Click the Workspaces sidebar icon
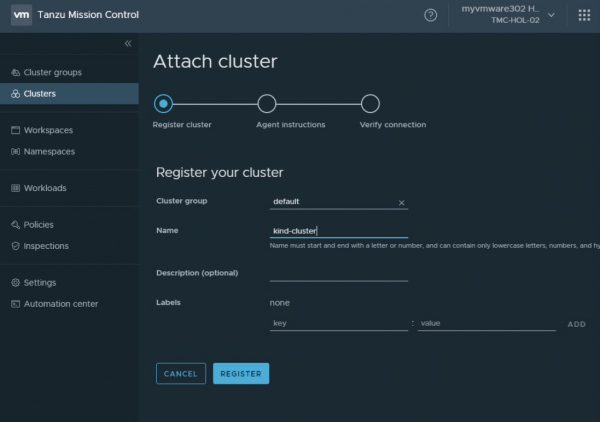This screenshot has width=600, height=422. point(15,130)
